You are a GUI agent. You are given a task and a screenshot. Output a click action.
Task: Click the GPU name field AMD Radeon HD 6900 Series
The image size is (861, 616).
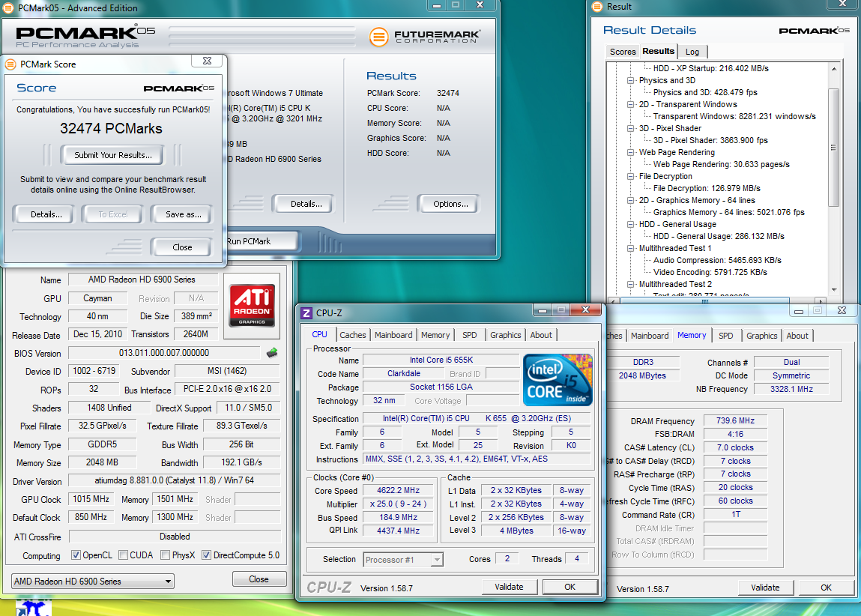click(142, 280)
